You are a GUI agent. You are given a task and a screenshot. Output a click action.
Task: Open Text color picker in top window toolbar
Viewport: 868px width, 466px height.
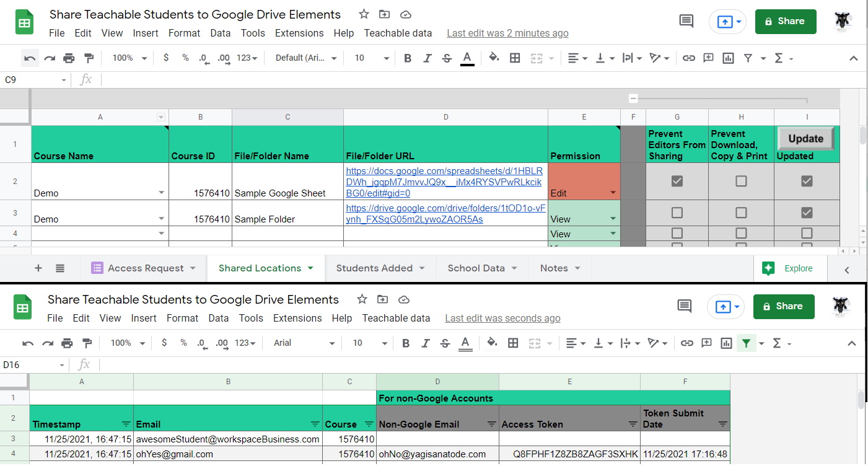[x=467, y=58]
